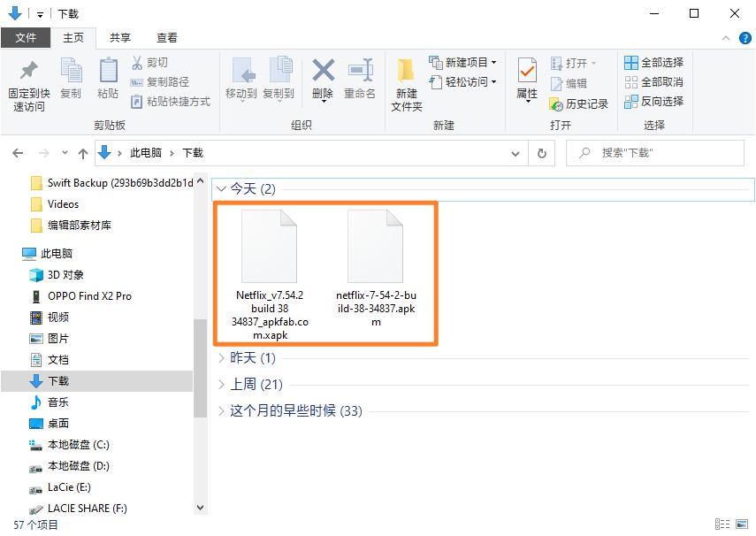The width and height of the screenshot is (756, 536).
Task: Select all items (全部选择)
Action: click(653, 62)
